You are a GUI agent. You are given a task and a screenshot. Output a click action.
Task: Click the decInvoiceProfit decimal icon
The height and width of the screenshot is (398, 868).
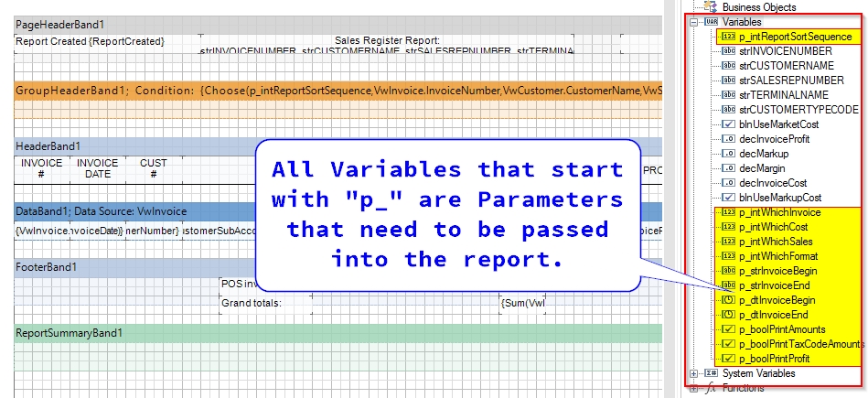coord(729,139)
